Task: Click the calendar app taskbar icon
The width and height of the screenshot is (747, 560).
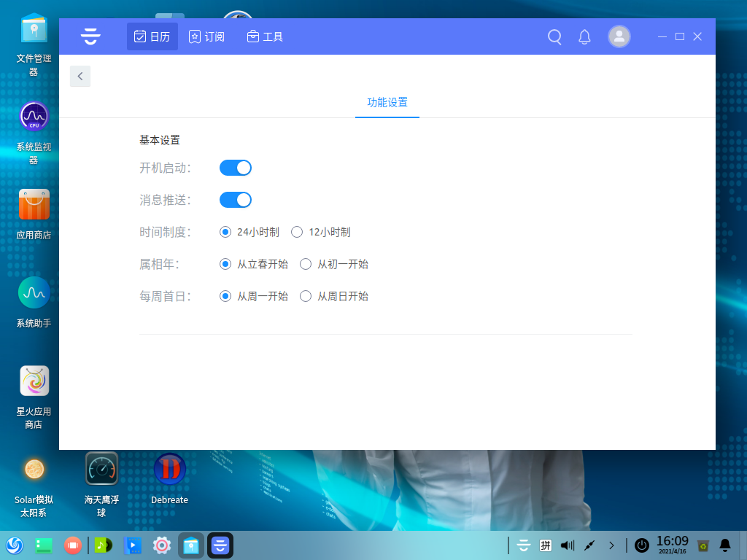Action: [220, 545]
